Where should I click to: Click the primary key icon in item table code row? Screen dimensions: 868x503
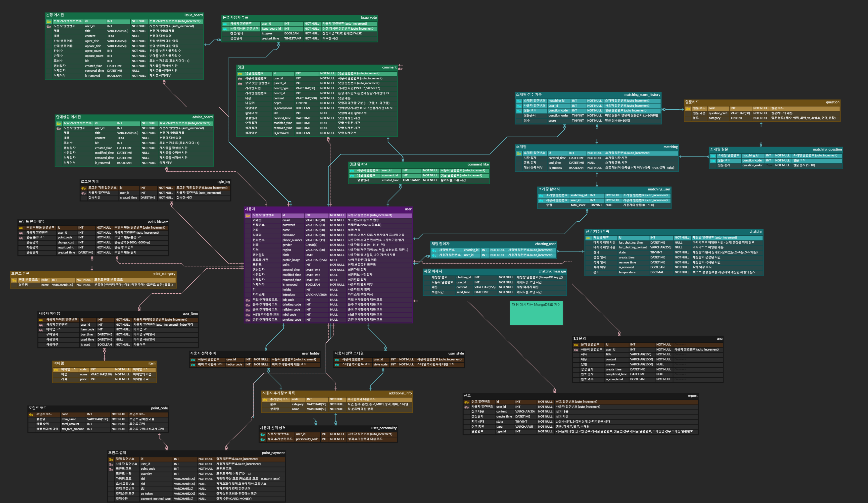[x=56, y=370]
